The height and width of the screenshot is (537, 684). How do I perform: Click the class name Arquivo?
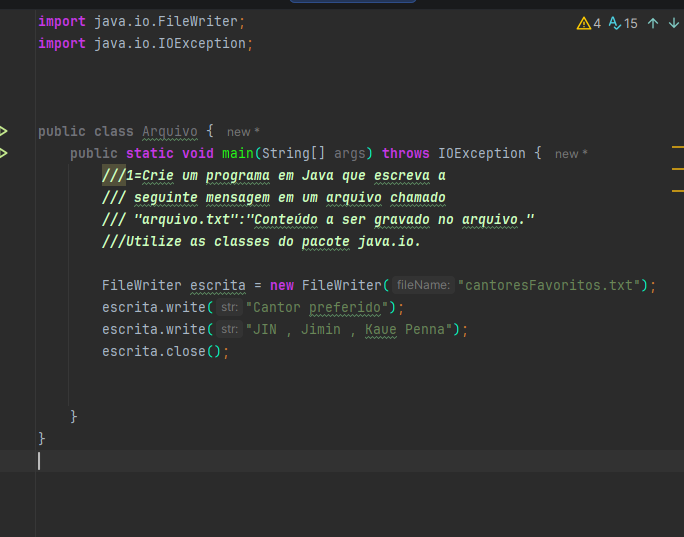170,131
